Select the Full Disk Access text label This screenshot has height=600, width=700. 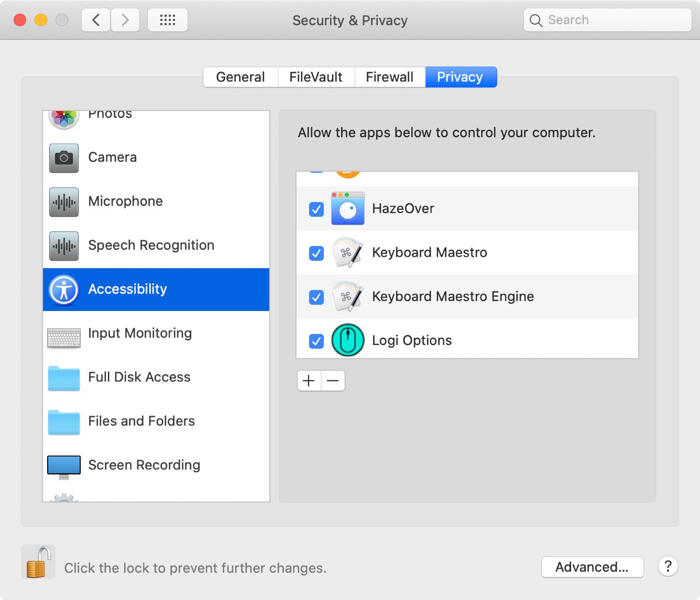click(139, 377)
